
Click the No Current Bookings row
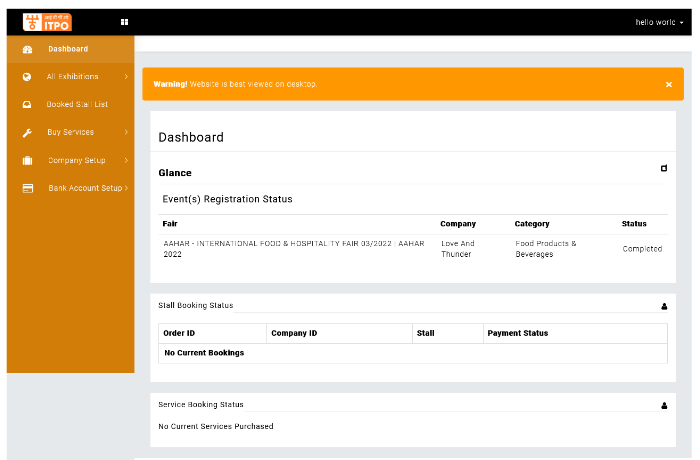(413, 353)
